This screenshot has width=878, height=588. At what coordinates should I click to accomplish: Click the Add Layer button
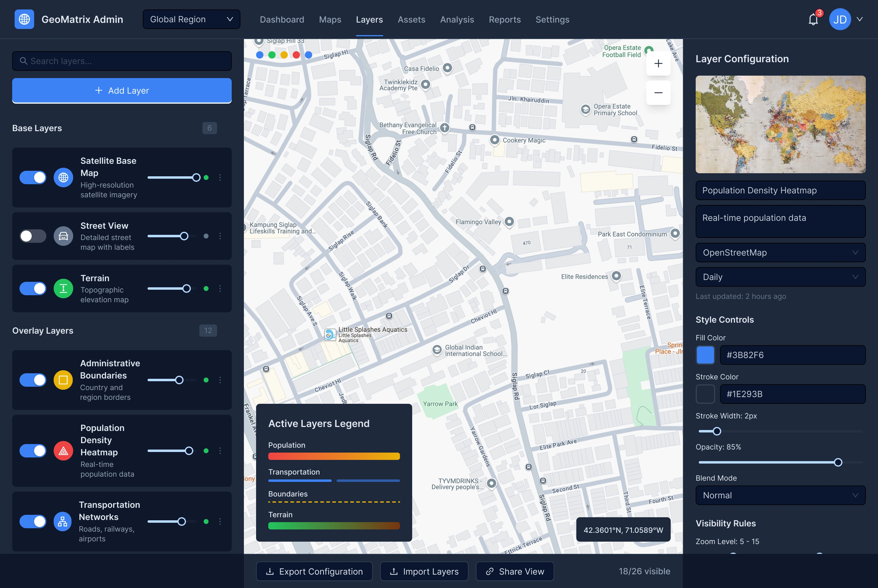click(122, 90)
